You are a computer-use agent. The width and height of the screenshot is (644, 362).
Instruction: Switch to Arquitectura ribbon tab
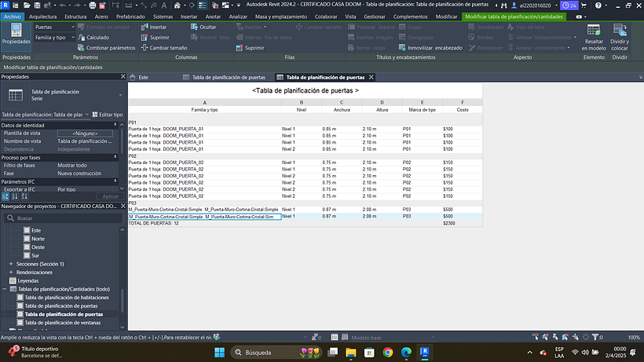[x=42, y=16]
